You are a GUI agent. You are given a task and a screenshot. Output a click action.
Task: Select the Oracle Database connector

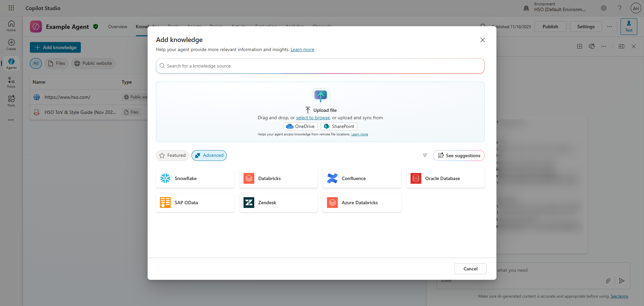click(445, 178)
